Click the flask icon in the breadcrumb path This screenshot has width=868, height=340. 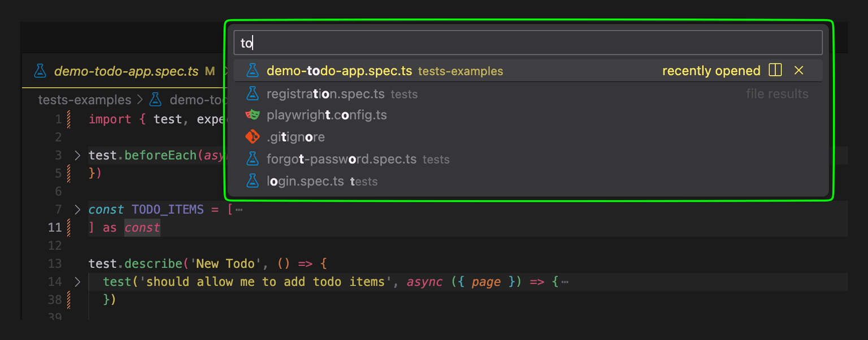point(155,100)
